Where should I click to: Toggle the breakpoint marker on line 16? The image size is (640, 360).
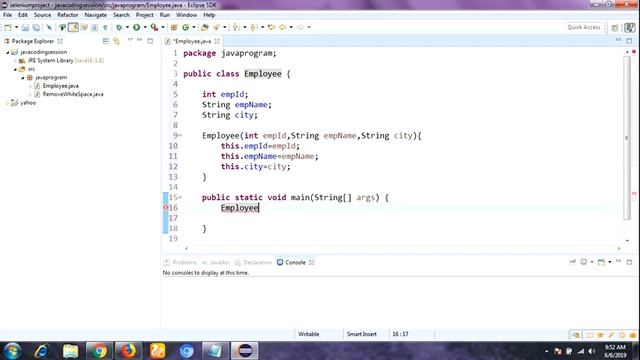[166, 208]
